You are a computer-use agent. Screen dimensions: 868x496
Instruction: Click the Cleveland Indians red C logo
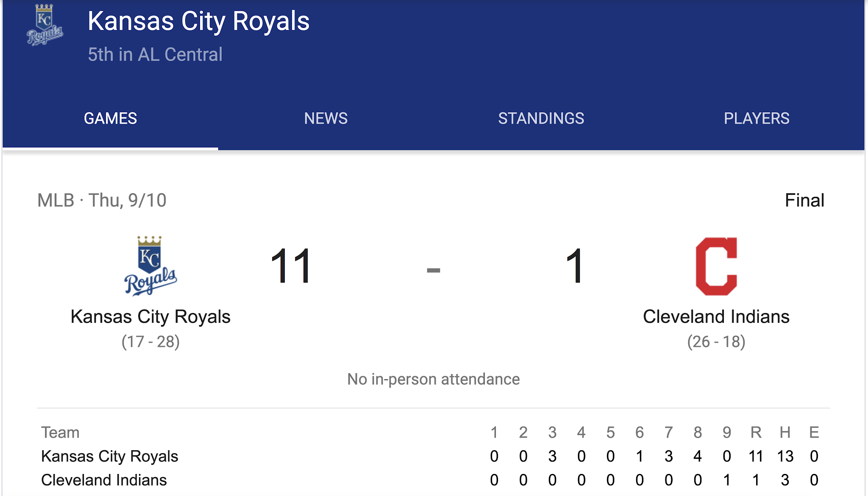point(716,266)
